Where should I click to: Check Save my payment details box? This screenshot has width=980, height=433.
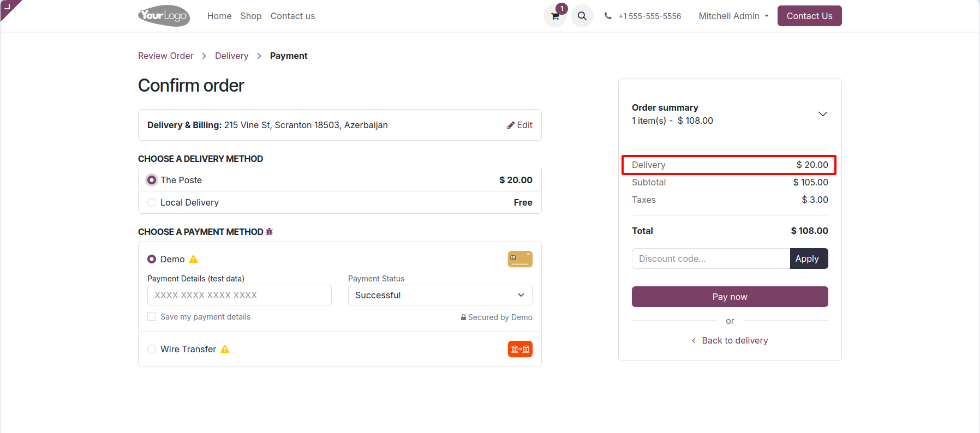click(x=152, y=316)
